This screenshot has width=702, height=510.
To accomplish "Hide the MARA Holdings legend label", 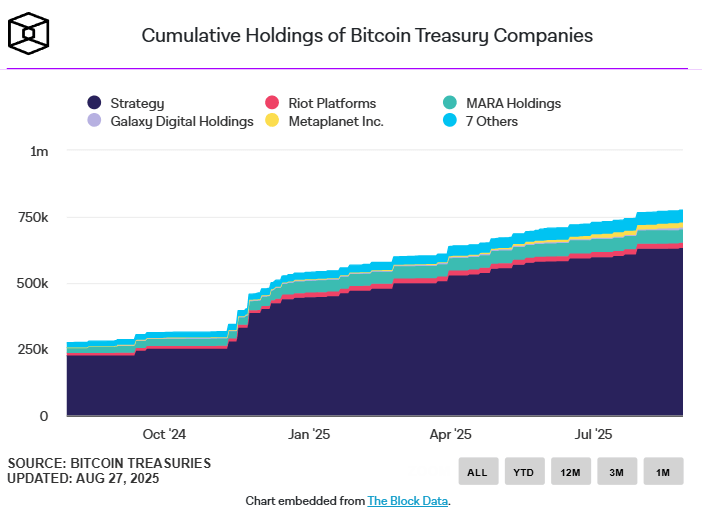I will (x=514, y=103).
